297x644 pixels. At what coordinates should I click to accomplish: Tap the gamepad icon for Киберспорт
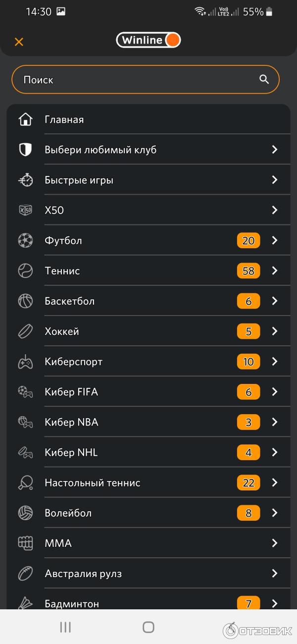tap(25, 362)
